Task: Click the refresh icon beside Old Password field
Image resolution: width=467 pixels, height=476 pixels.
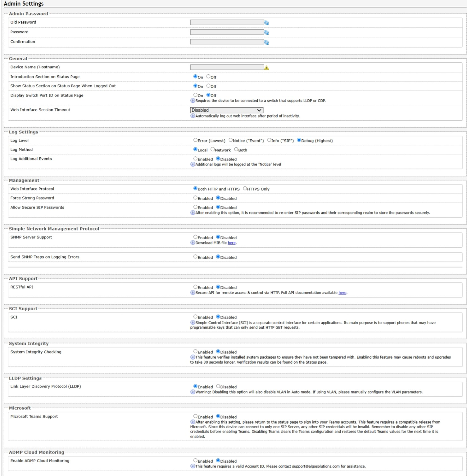Action: (x=266, y=23)
